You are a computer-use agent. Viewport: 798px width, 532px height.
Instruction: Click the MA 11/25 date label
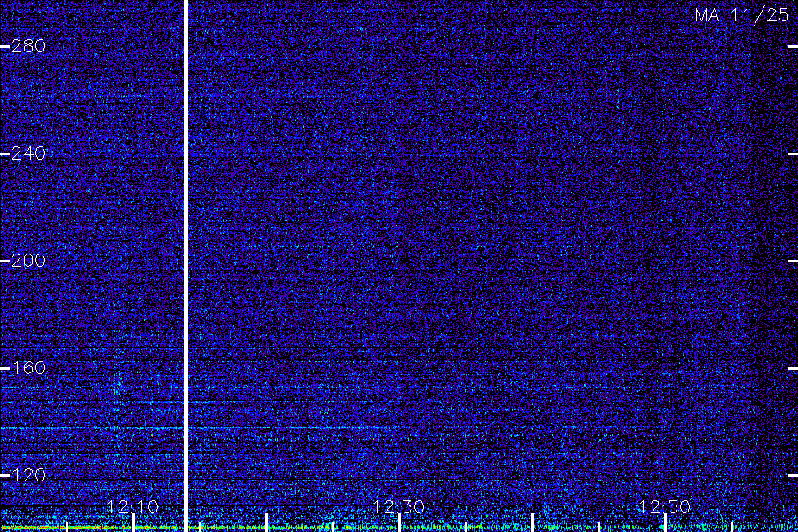(x=742, y=15)
